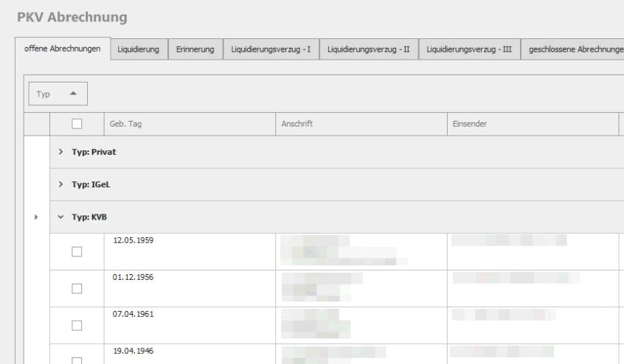The image size is (624, 364).
Task: Open the offene Abrechnungen tab
Action: tap(63, 49)
